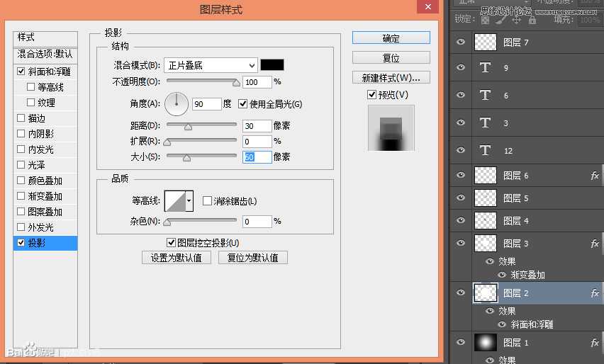Click the 不透明度 opacity slider
Viewport: 604px width, 364px height.
(201, 81)
